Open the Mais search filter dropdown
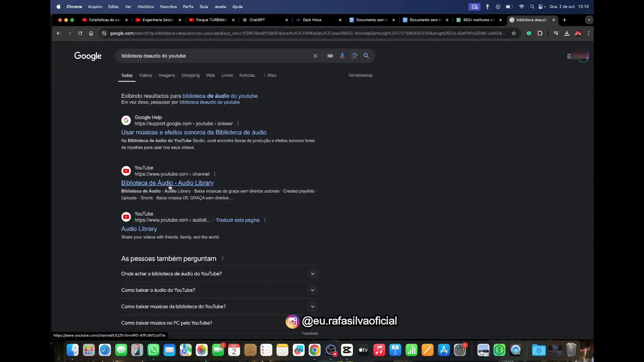Screen dimensions: 644x362 (x=270, y=75)
